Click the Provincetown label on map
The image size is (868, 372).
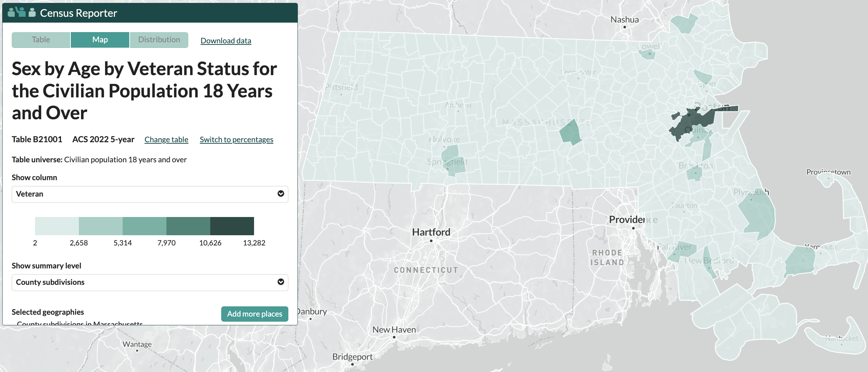828,172
